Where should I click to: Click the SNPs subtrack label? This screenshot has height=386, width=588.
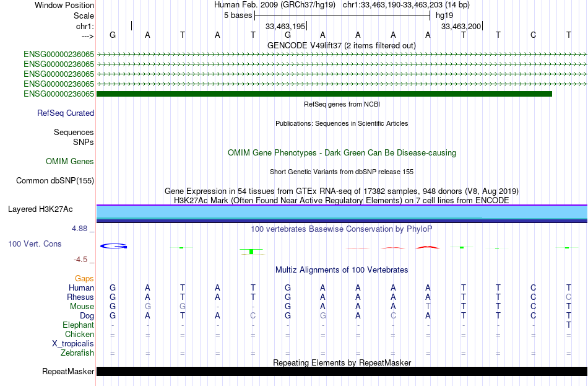(x=84, y=143)
